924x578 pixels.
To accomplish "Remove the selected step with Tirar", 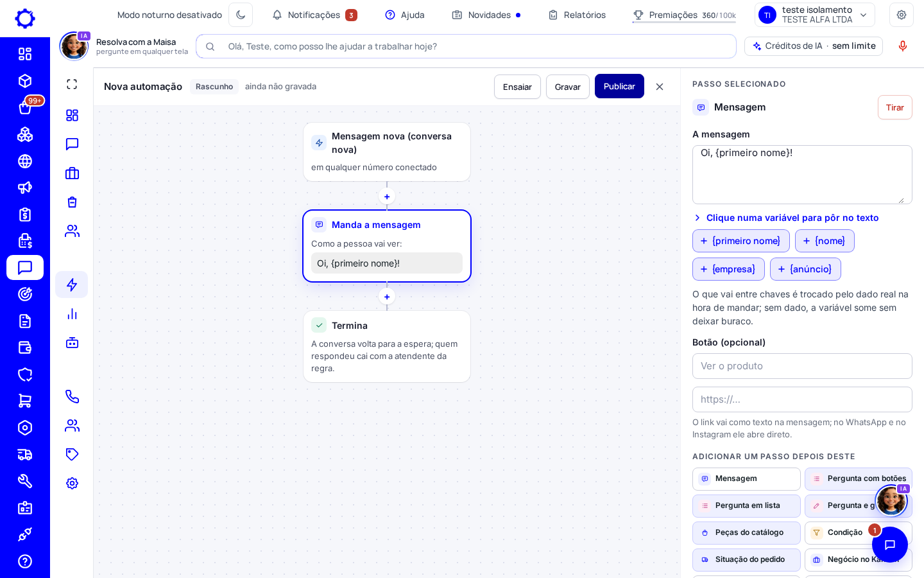I will point(895,107).
